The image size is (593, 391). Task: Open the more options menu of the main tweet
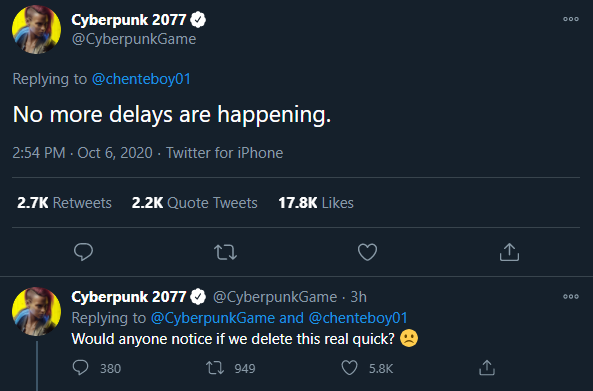tap(571, 19)
